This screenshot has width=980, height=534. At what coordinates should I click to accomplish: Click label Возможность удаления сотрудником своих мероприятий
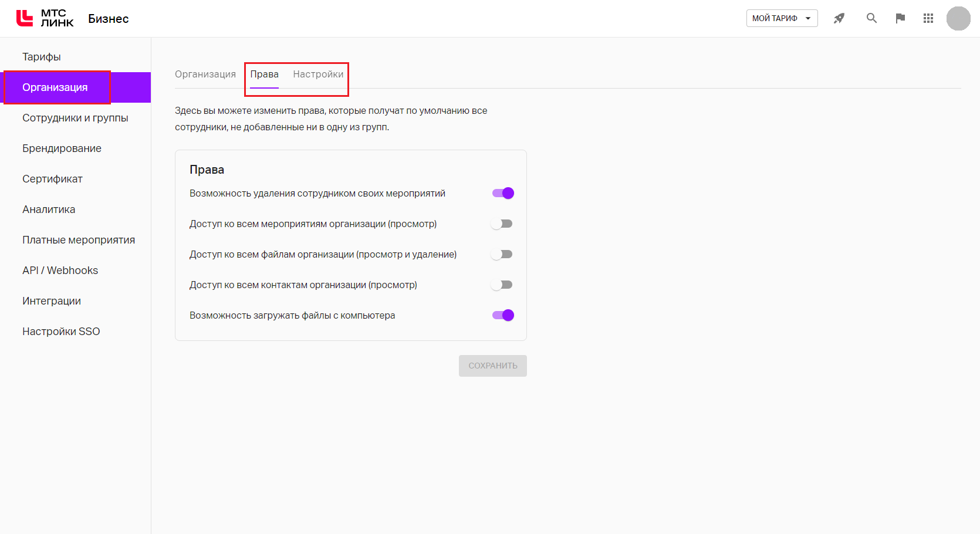click(317, 193)
